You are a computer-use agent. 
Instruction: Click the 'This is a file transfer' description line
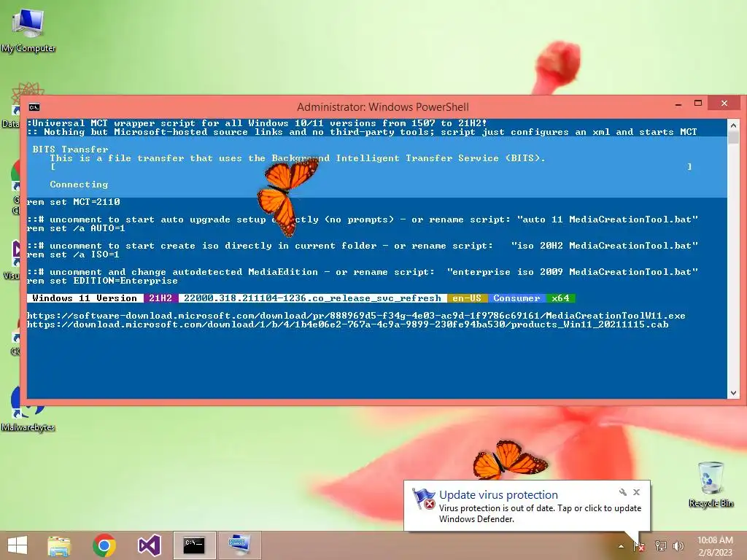pyautogui.click(x=298, y=158)
